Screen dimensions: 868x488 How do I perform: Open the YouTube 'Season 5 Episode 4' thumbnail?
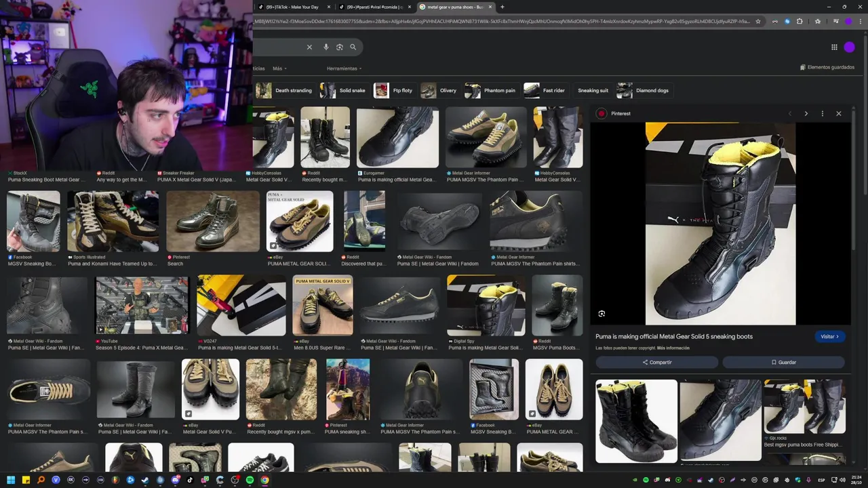(x=142, y=305)
